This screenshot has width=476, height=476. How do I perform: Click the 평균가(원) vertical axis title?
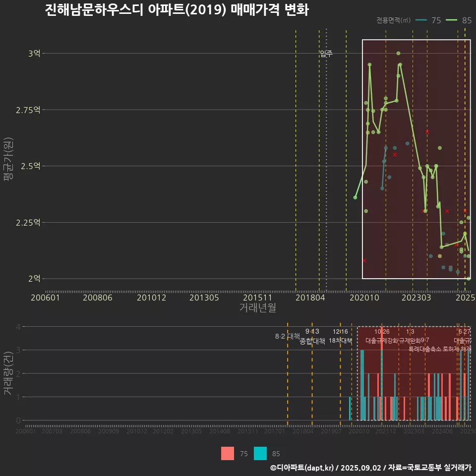[x=8, y=159]
